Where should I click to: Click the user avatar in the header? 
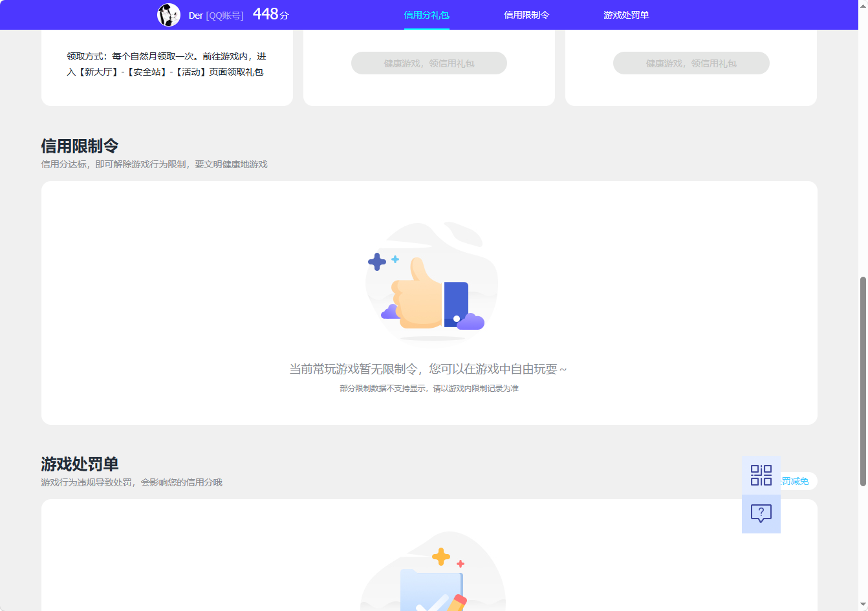[169, 15]
